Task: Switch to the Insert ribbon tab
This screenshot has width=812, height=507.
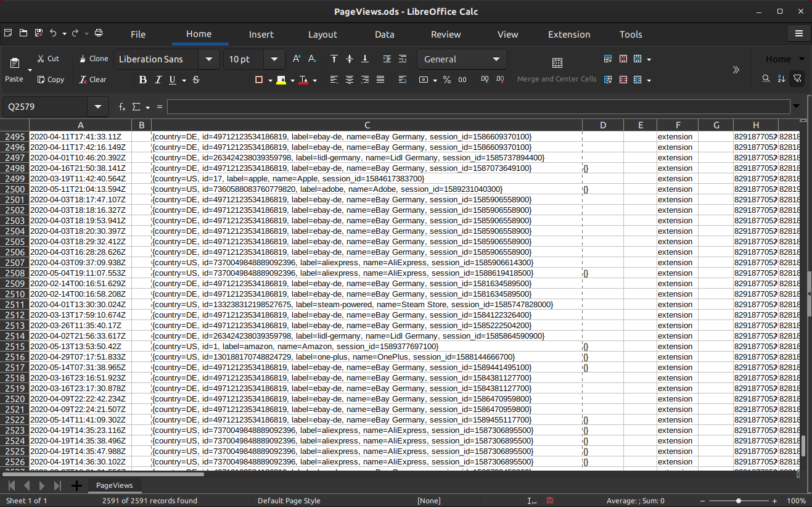Action: pos(261,35)
